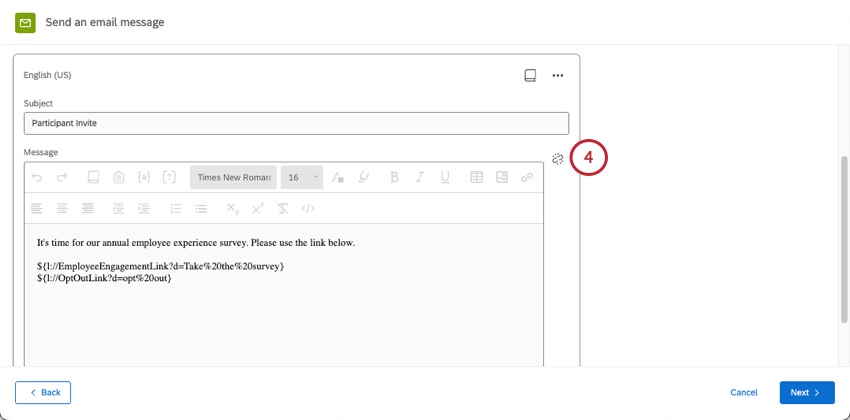Click the broken link icon beside Message
Image resolution: width=850 pixels, height=420 pixels.
(558, 159)
